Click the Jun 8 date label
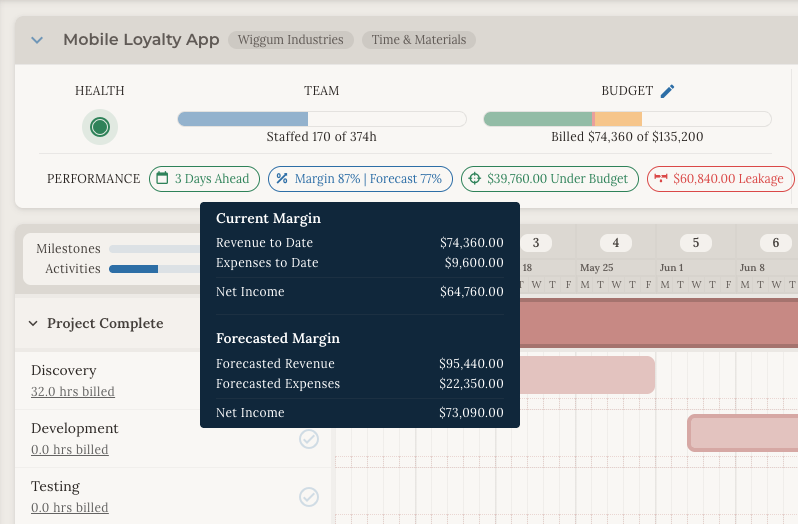Viewport: 798px width, 524px height. (x=752, y=268)
